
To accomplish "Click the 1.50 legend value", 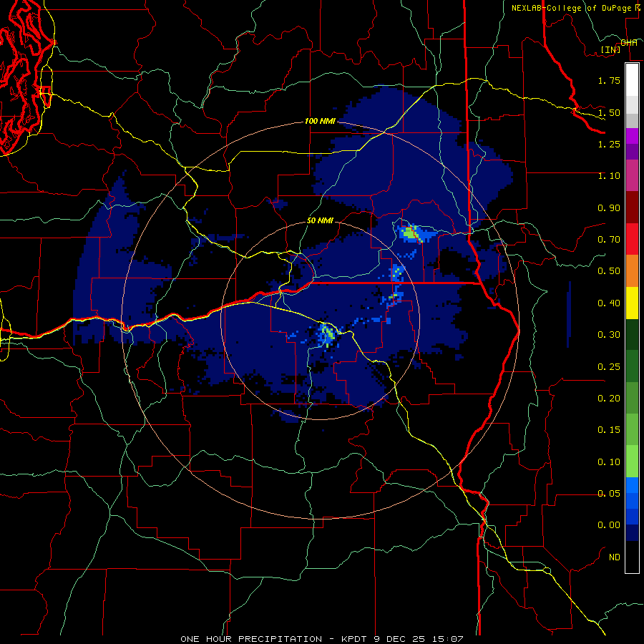I will pyautogui.click(x=609, y=112).
